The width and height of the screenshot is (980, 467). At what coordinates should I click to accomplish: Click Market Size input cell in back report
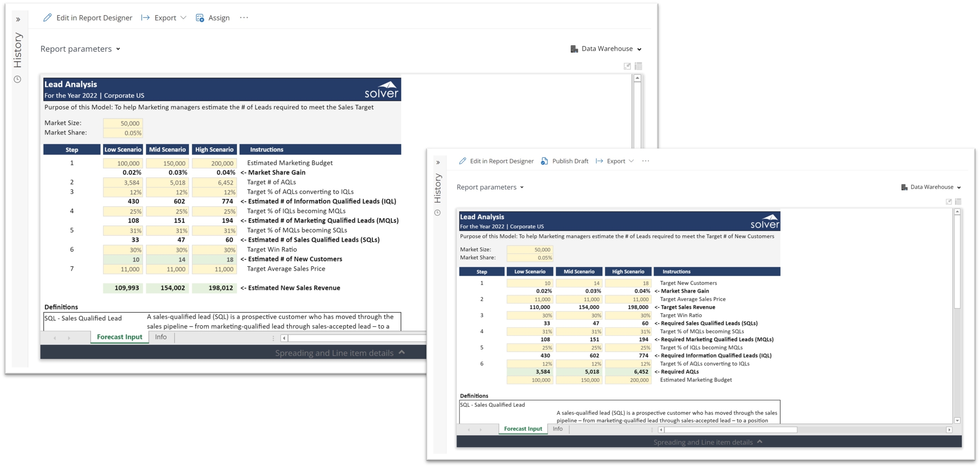tap(123, 123)
